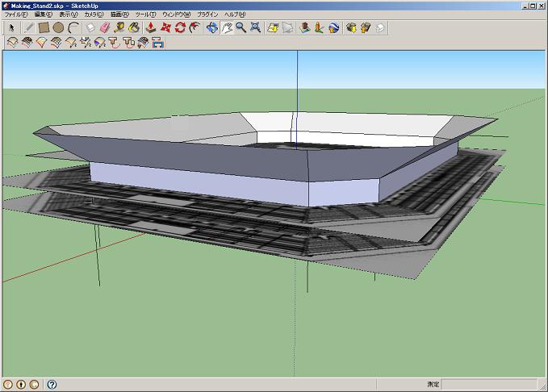Open the ウィンドウ (Window) menu

175,15
